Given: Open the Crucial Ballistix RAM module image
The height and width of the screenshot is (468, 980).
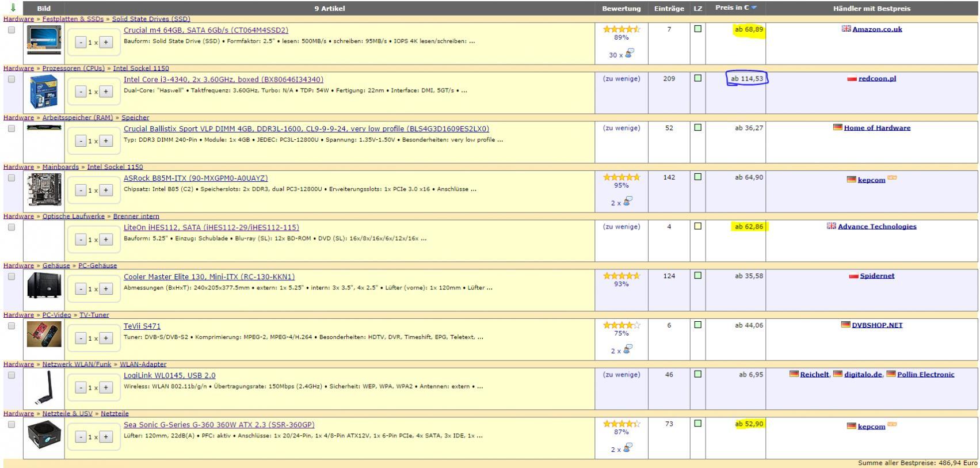Looking at the screenshot, I should (x=44, y=128).
